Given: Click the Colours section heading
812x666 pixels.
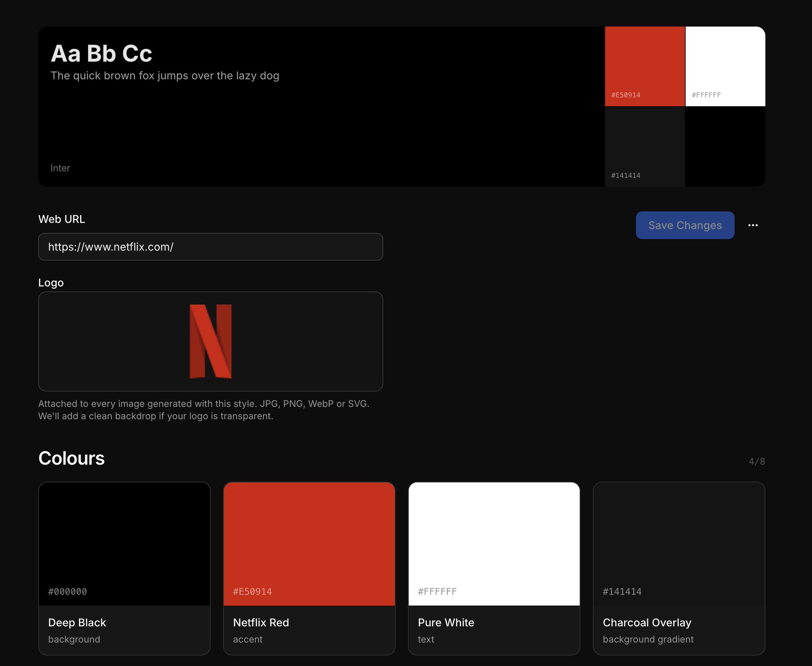Looking at the screenshot, I should 71,458.
